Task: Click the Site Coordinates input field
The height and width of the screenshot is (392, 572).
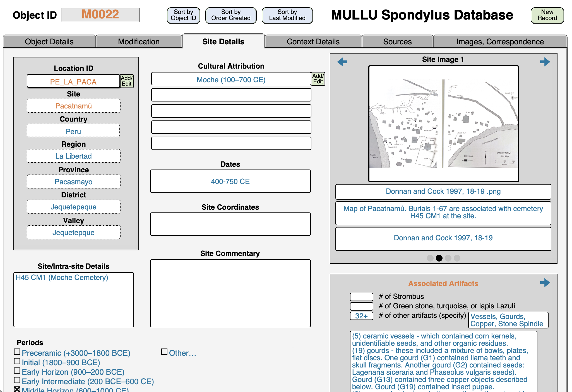Action: (230, 224)
